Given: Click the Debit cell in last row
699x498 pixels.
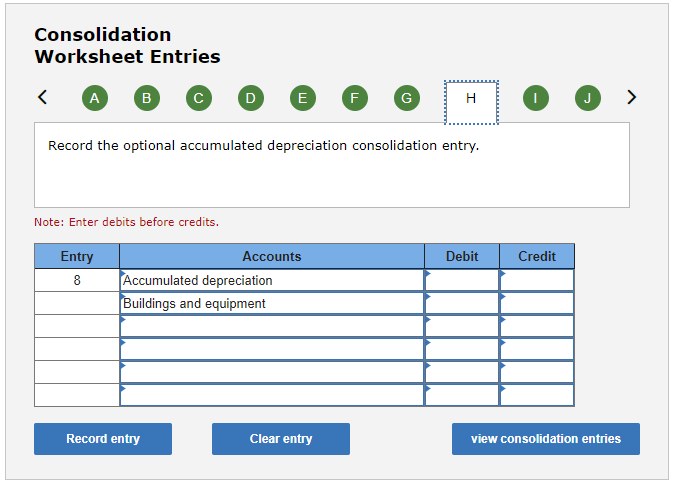Looking at the screenshot, I should click(462, 395).
